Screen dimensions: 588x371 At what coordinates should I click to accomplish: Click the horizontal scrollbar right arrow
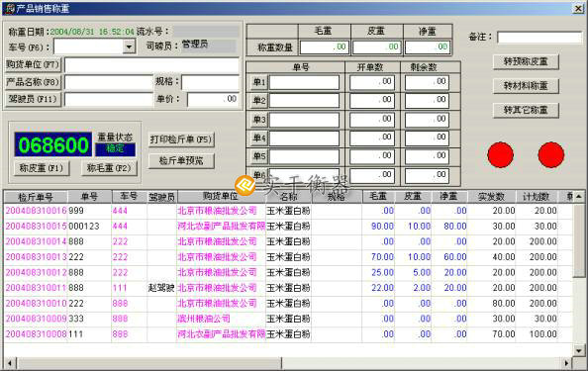pyautogui.click(x=566, y=363)
